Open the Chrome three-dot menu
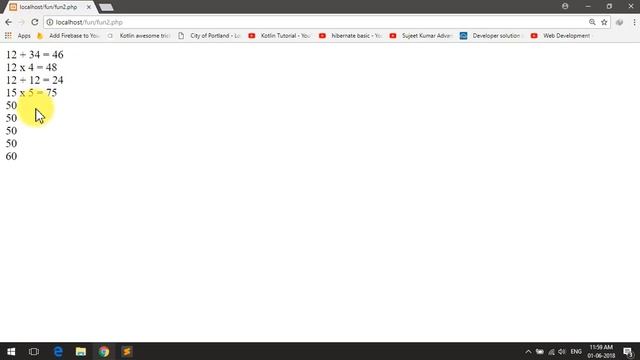 pyautogui.click(x=634, y=22)
